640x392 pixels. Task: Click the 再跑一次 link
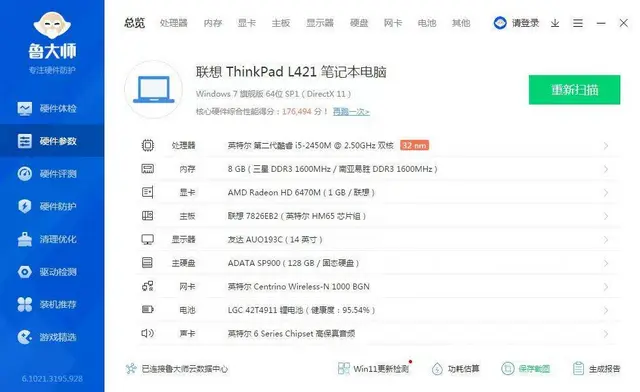[x=351, y=111]
